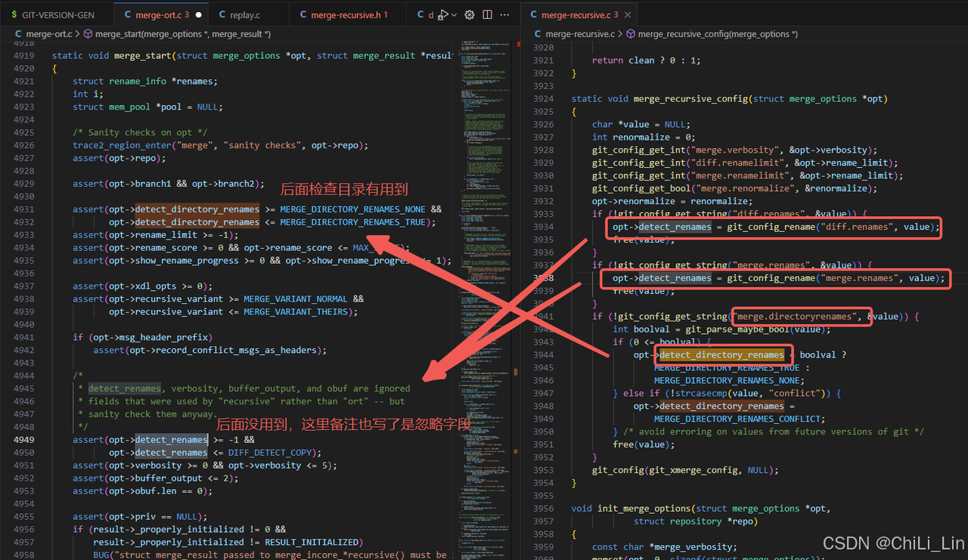Click 'MERGE_VARIANT_NORMAL' identifier
Screen dimensions: 968x560
295,299
